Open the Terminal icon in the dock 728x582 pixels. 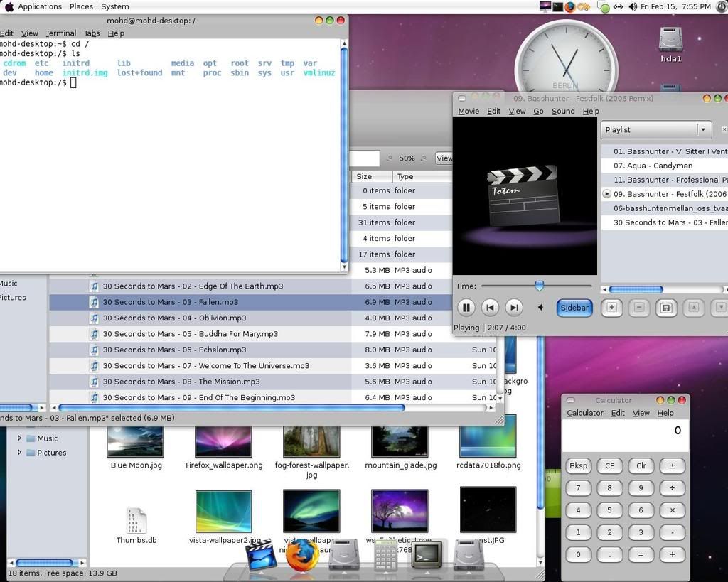click(x=427, y=554)
